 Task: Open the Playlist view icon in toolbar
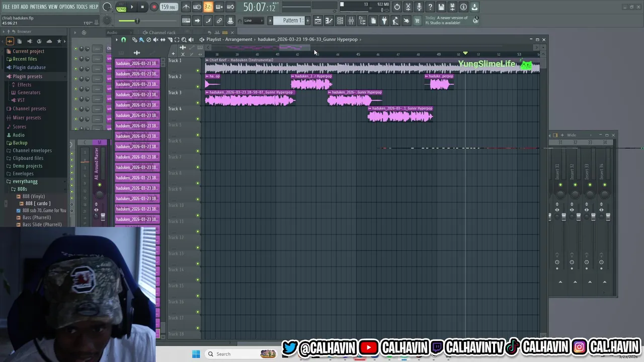click(x=317, y=21)
